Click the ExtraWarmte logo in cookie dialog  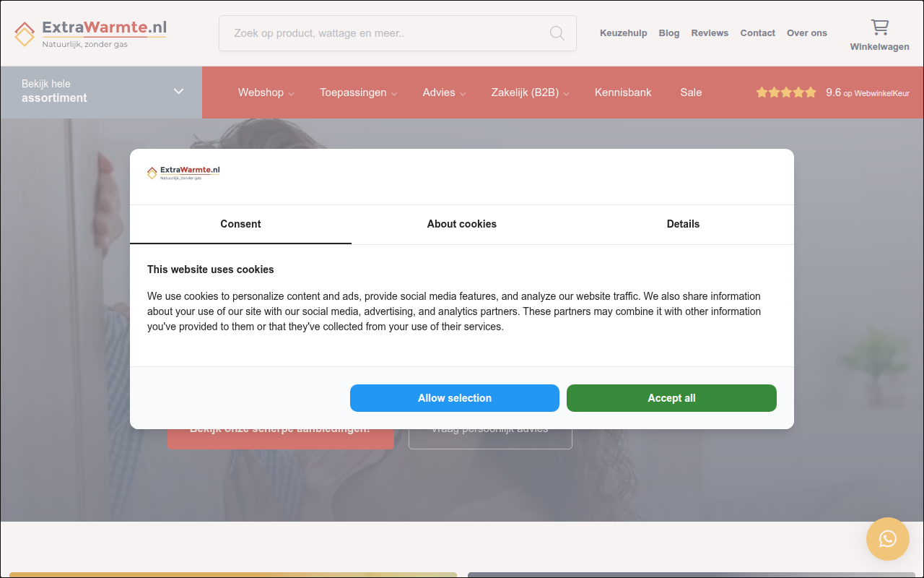[x=183, y=173]
